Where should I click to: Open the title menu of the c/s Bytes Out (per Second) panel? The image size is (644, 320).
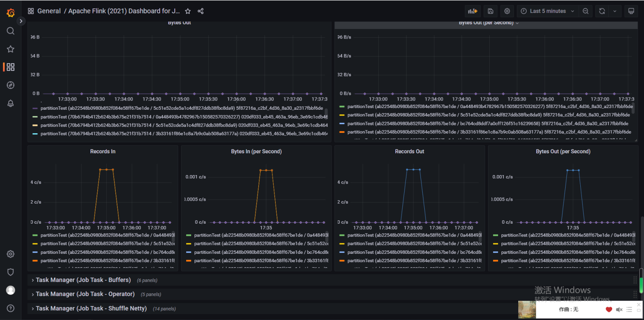click(563, 151)
